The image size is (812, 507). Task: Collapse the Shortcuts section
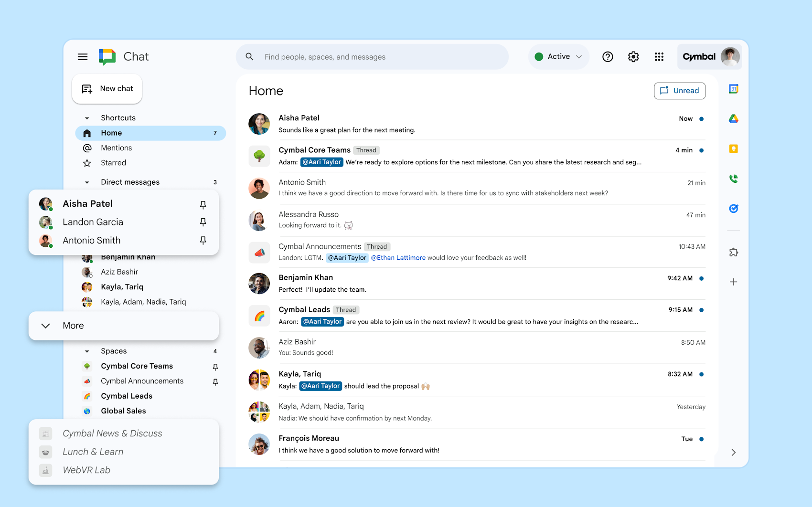87,118
